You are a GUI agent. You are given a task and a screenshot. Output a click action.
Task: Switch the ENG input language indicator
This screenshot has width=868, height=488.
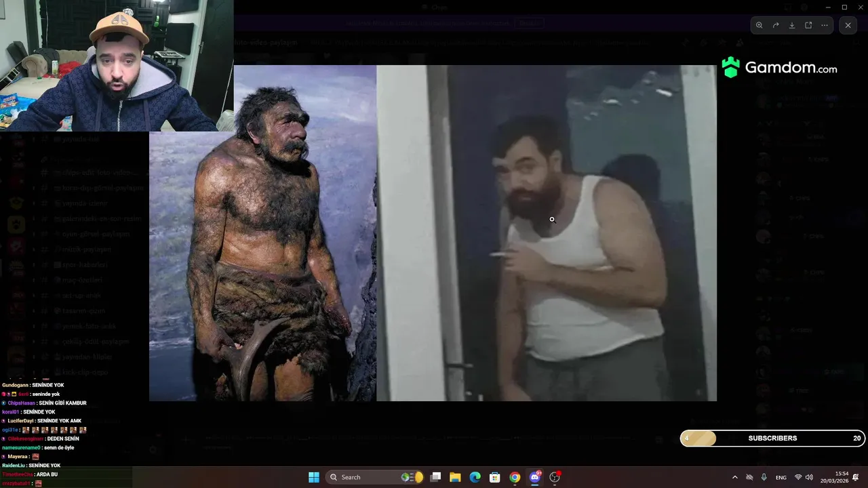pos(781,477)
